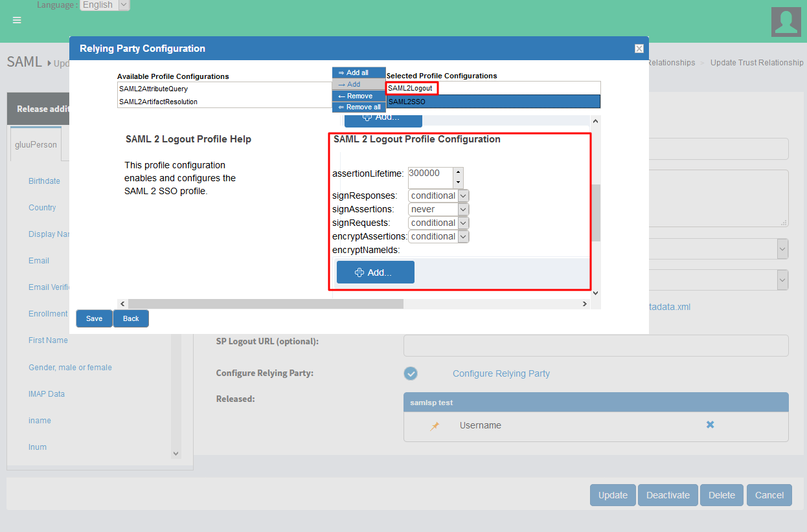The width and height of the screenshot is (807, 532).
Task: Click the Remove all button
Action: pyautogui.click(x=359, y=107)
